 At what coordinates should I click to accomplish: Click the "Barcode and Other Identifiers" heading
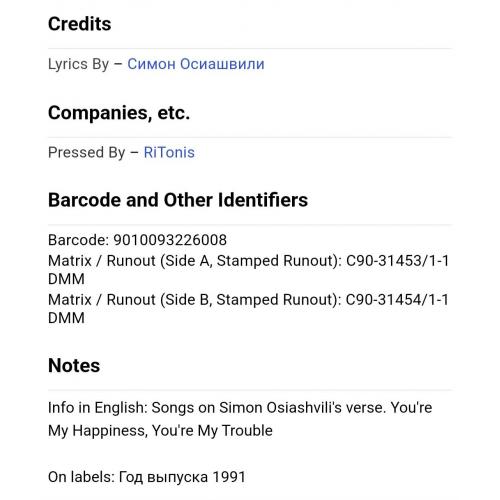tap(178, 200)
